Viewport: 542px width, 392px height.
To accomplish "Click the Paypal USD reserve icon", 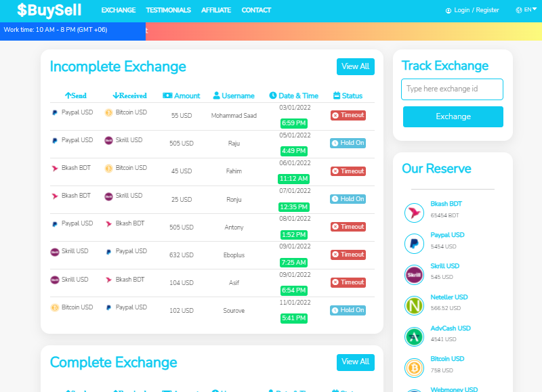I will [x=414, y=244].
